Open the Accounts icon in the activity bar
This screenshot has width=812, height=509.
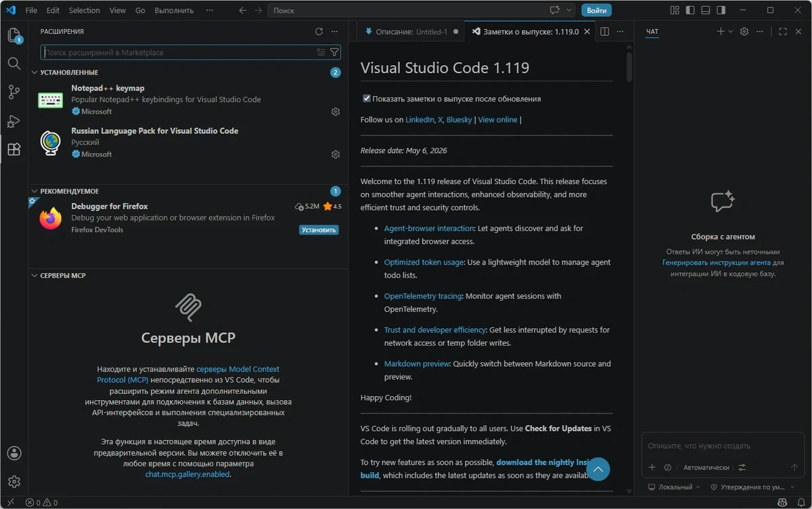14,453
